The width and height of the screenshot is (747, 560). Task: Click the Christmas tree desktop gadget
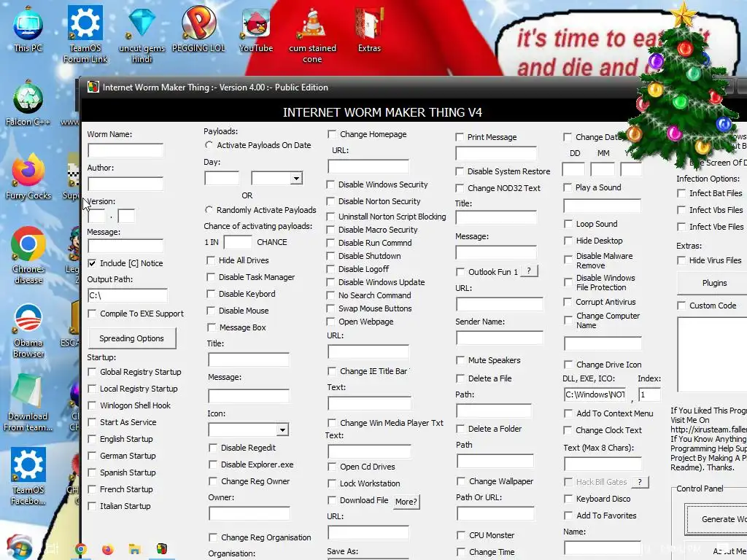(x=682, y=86)
